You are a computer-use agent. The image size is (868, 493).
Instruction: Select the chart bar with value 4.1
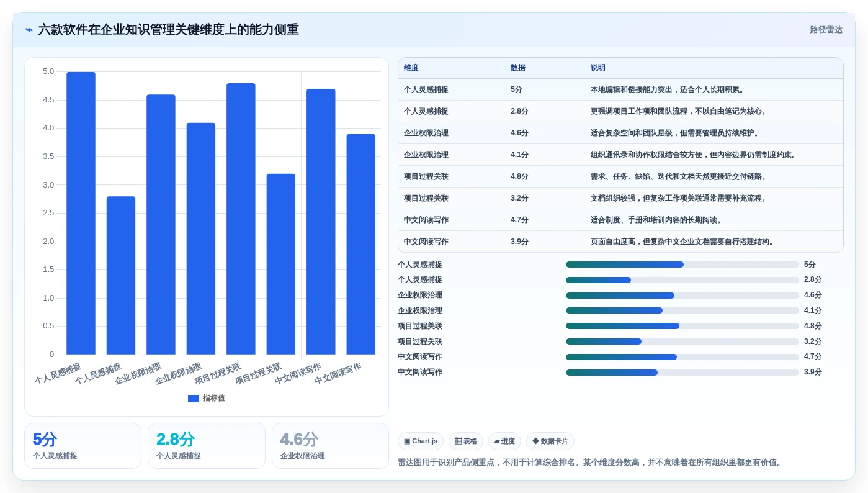[201, 238]
